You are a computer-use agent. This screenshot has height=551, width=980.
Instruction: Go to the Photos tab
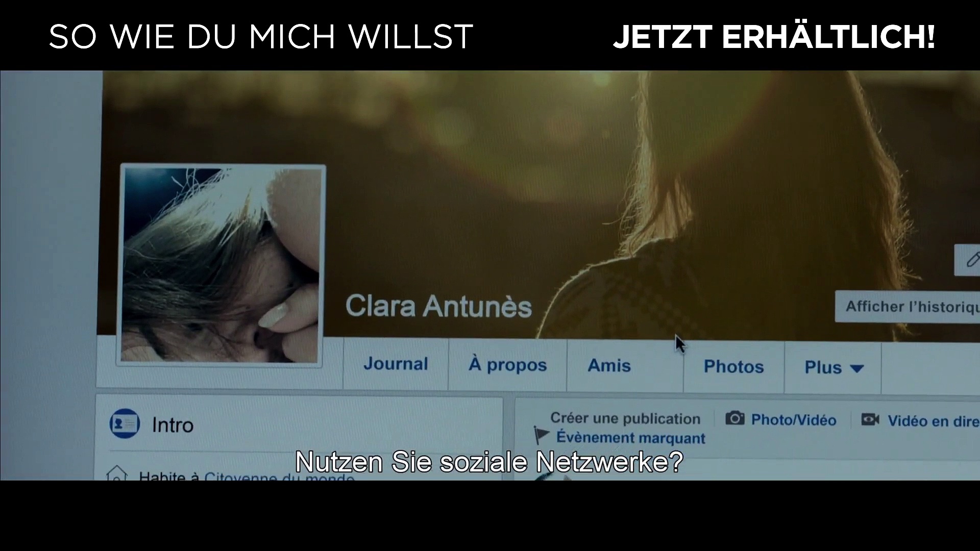[x=733, y=367]
